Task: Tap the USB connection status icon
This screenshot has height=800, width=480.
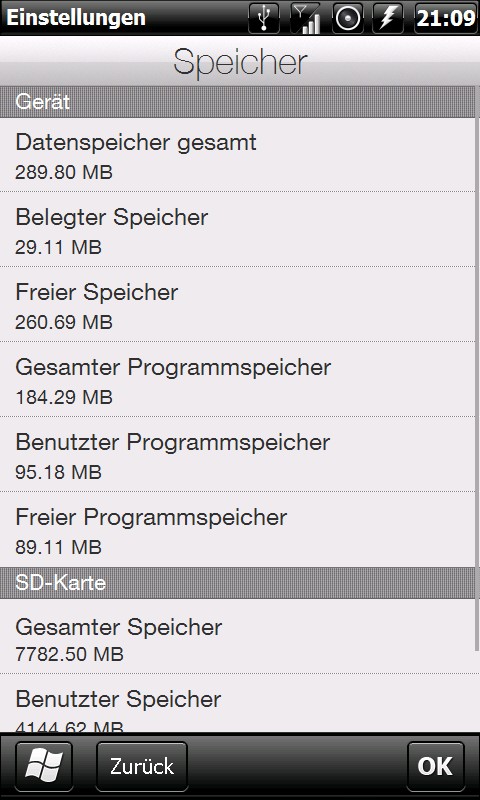Action: pos(264,18)
